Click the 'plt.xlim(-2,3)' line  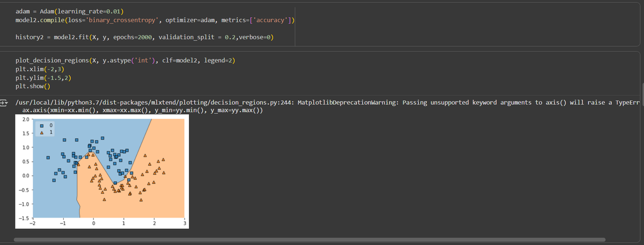click(x=40, y=69)
